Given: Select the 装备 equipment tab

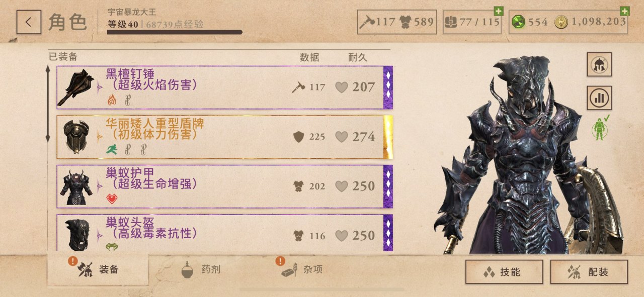Looking at the screenshot, I should pyautogui.click(x=98, y=269).
